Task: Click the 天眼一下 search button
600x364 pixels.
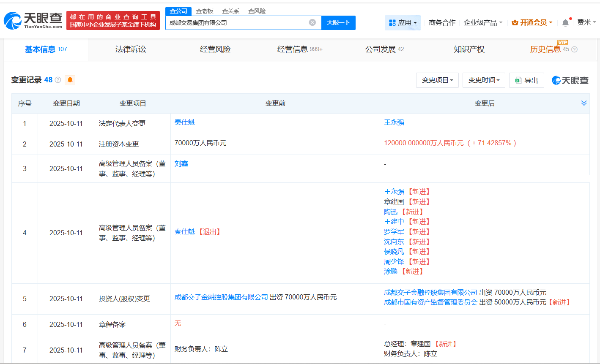Action: tap(338, 23)
